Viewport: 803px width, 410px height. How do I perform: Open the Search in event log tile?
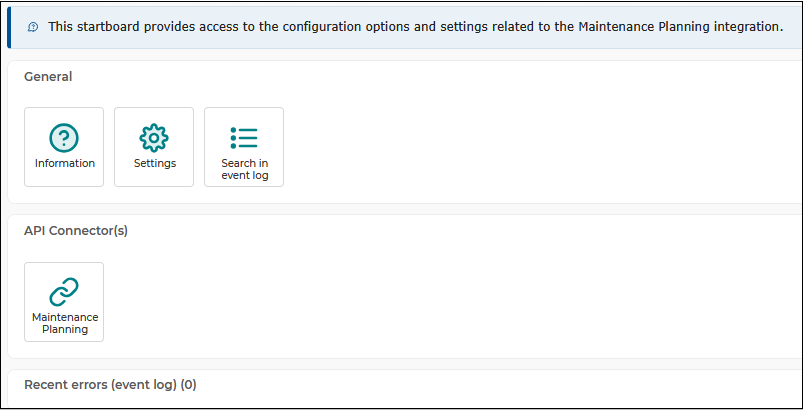click(x=244, y=147)
